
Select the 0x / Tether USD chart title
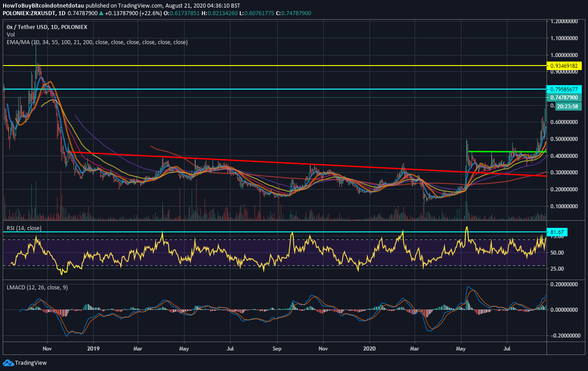point(47,27)
